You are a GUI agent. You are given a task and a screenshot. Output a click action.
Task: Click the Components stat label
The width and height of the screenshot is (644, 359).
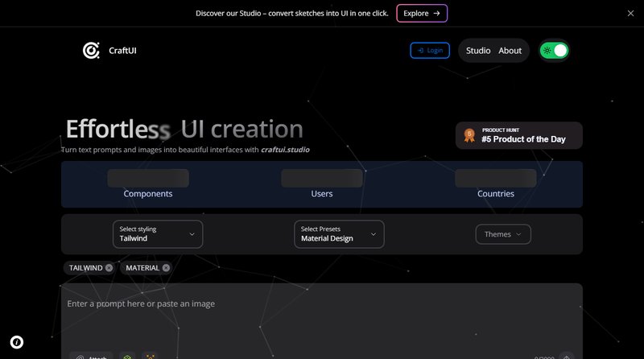click(148, 194)
